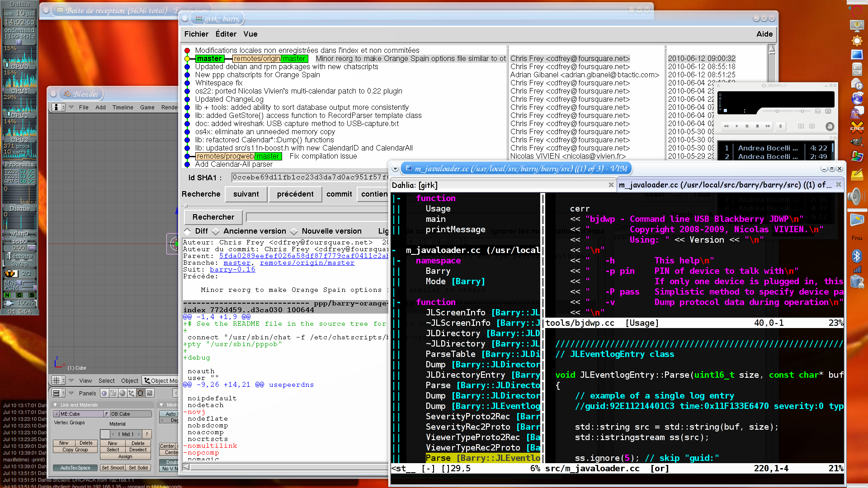868x488 pixels.
Task: Open the Logic context icon in Blender Panels
Action: [x=104, y=393]
